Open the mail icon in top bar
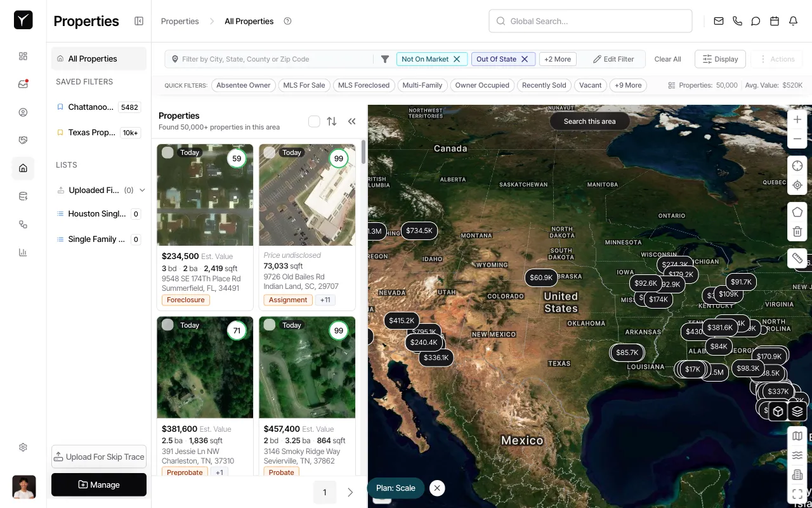The image size is (812, 508). pyautogui.click(x=719, y=21)
